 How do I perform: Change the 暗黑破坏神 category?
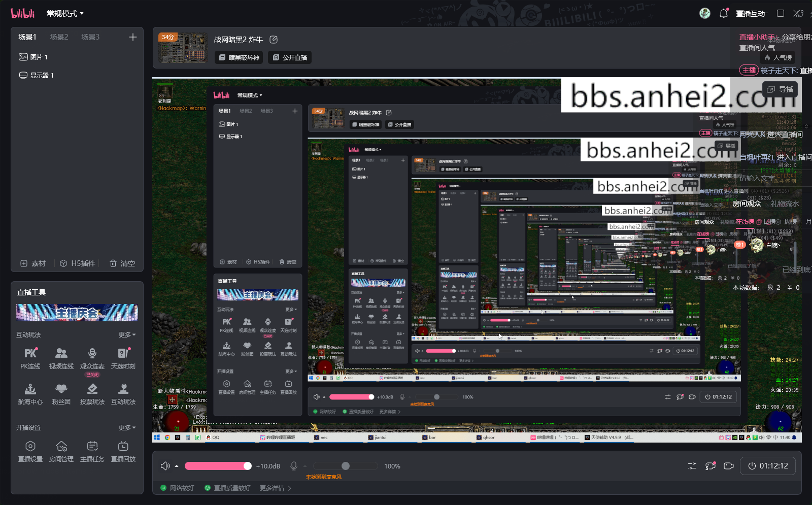tap(239, 57)
